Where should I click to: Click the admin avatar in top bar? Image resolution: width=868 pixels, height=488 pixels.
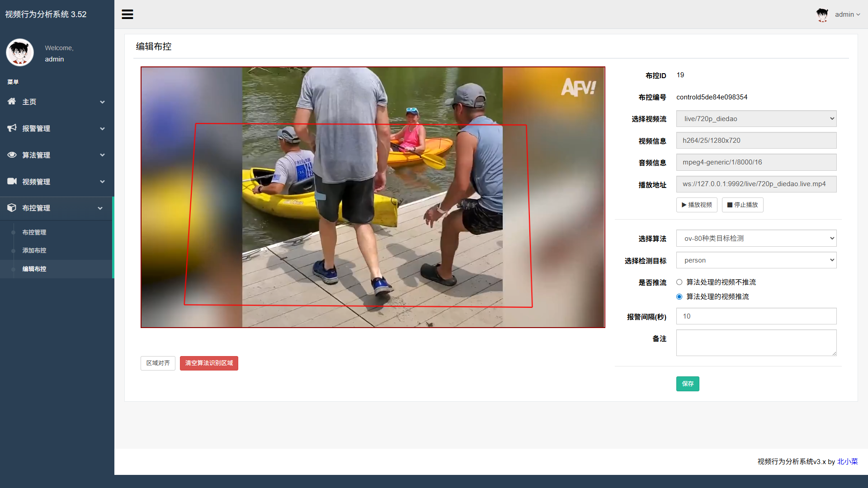pos(822,14)
